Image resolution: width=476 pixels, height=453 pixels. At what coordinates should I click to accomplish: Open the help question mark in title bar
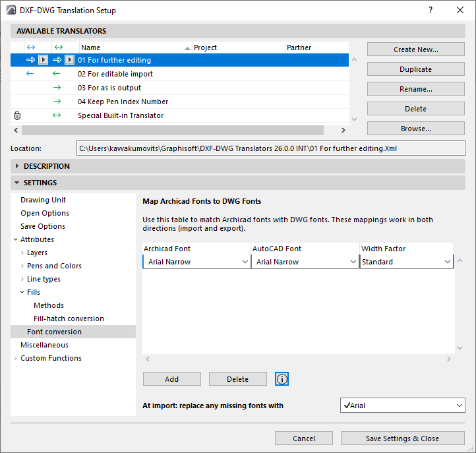click(x=430, y=10)
